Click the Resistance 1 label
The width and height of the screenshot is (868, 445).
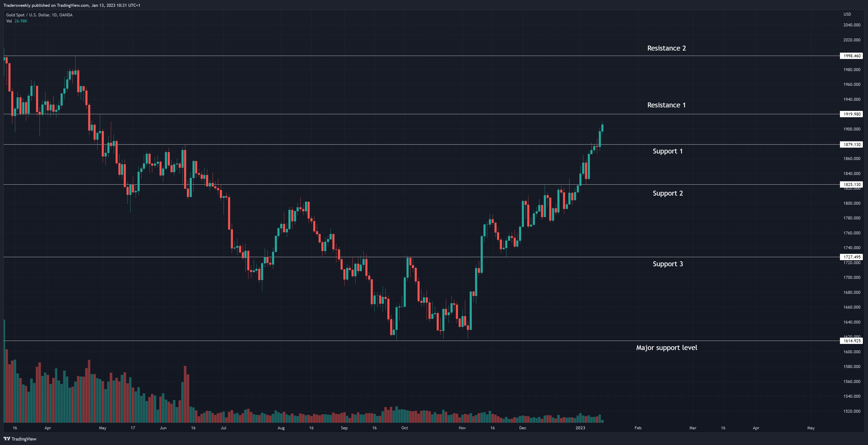[666, 105]
